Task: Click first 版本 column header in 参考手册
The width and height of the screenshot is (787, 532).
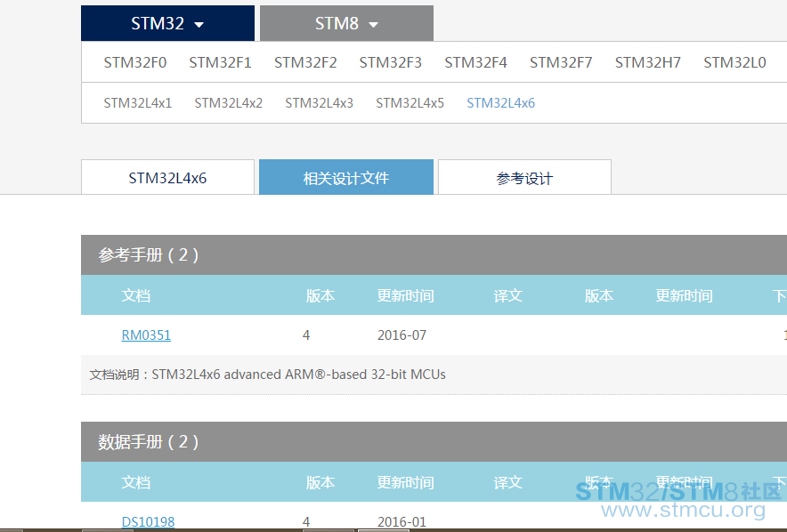Action: [x=320, y=295]
